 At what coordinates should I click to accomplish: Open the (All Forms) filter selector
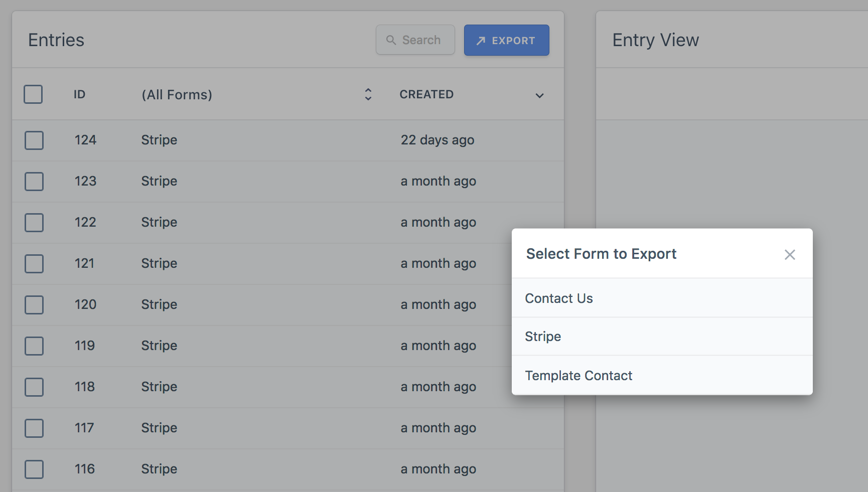pos(177,94)
